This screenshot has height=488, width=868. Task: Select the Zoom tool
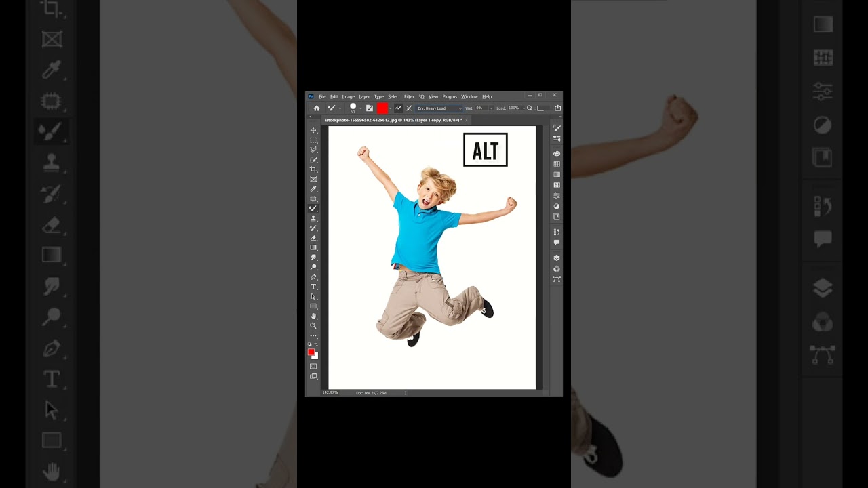[x=313, y=325]
